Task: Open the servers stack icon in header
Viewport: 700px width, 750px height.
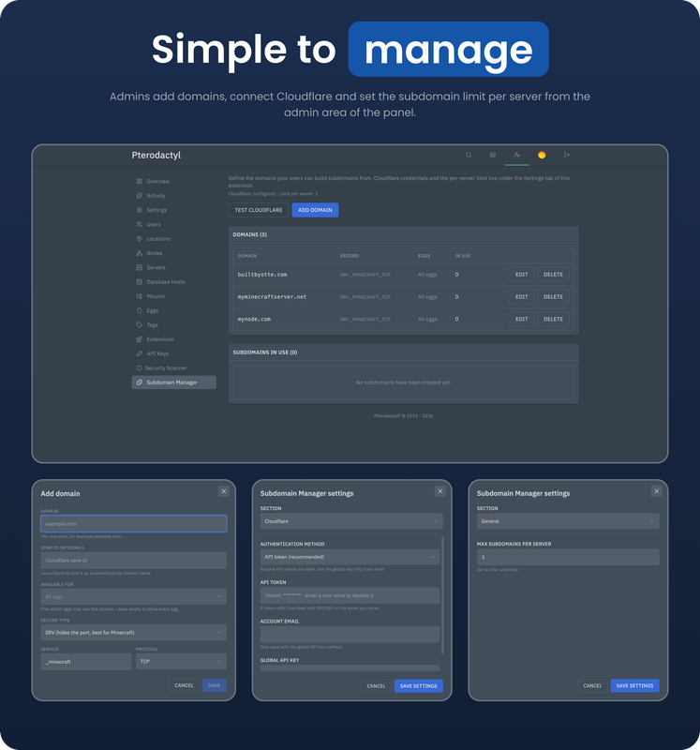Action: [493, 155]
